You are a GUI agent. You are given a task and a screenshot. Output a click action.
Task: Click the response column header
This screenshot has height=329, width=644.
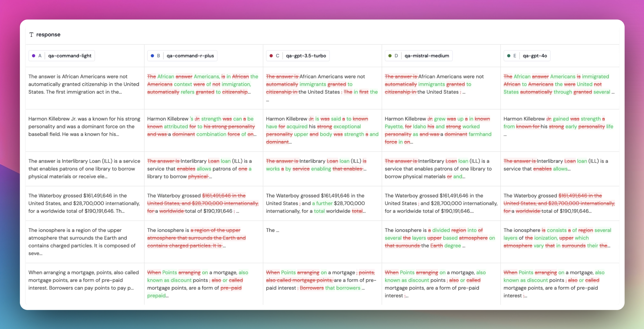[x=48, y=34]
